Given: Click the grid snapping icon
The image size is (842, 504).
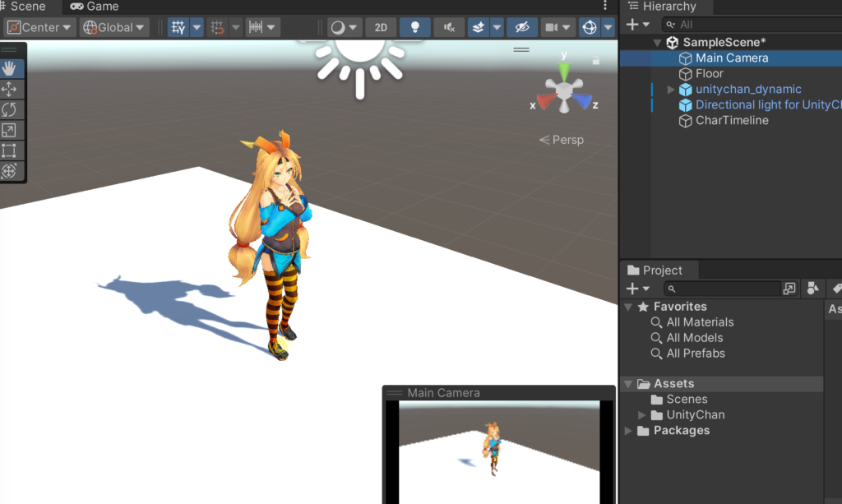Looking at the screenshot, I should tap(217, 27).
